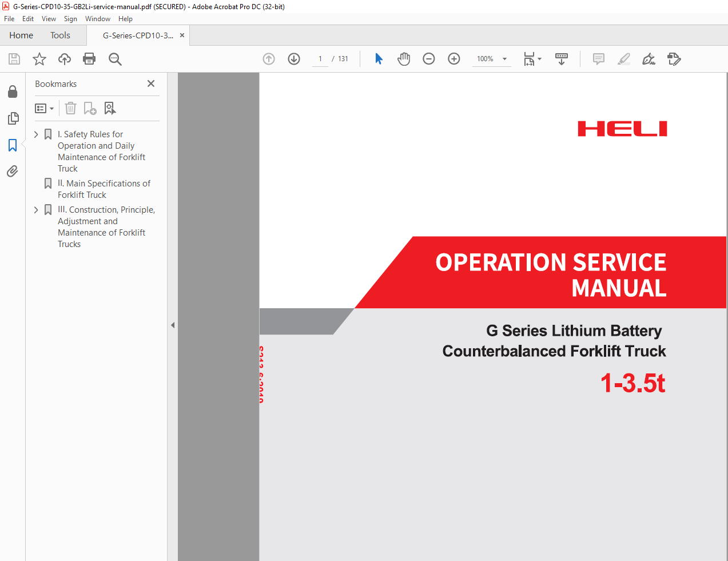The image size is (728, 561).
Task: Zoom out with minus button
Action: 429,59
